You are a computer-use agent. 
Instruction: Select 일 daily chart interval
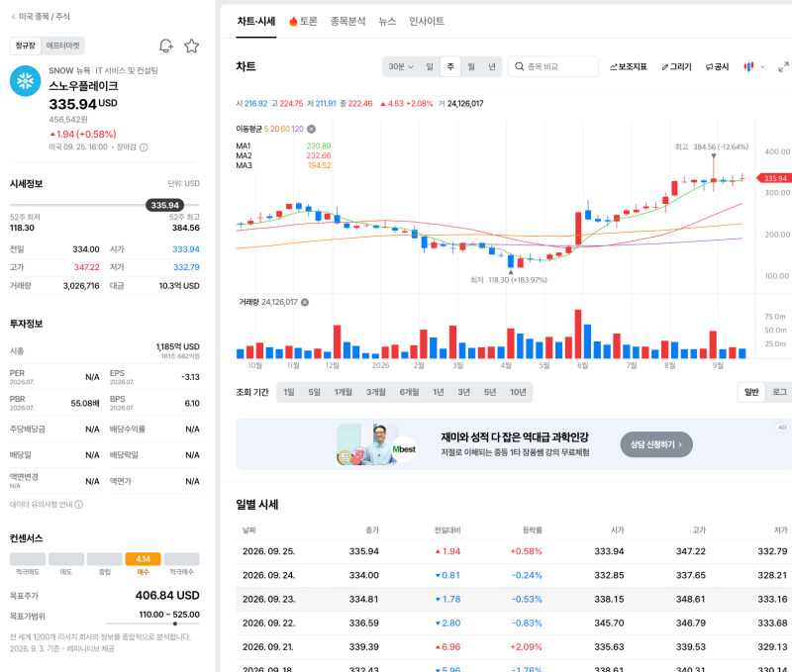[430, 66]
